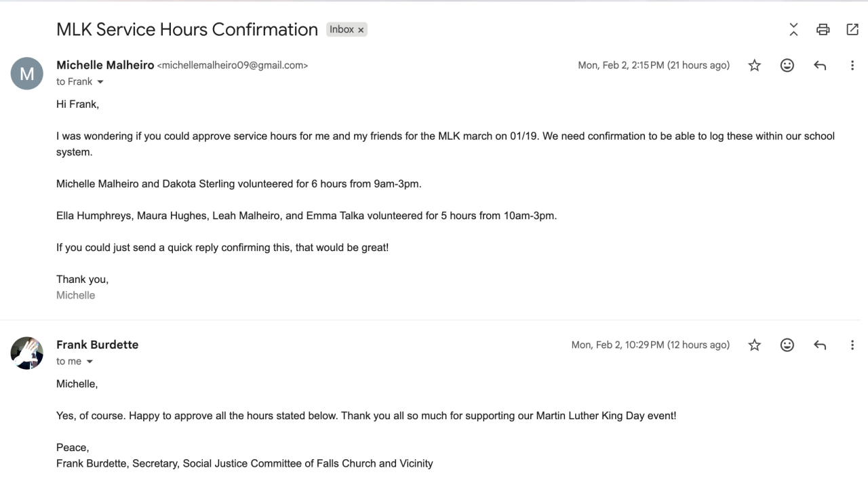Add emoji reaction to Frank's reply
Image resolution: width=868 pixels, height=485 pixels.
[787, 345]
